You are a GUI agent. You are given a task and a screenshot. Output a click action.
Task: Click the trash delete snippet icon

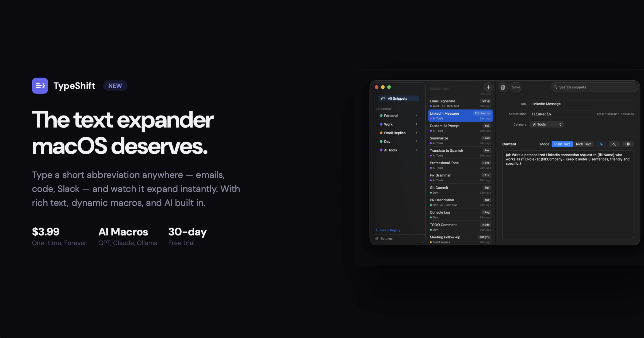click(503, 87)
